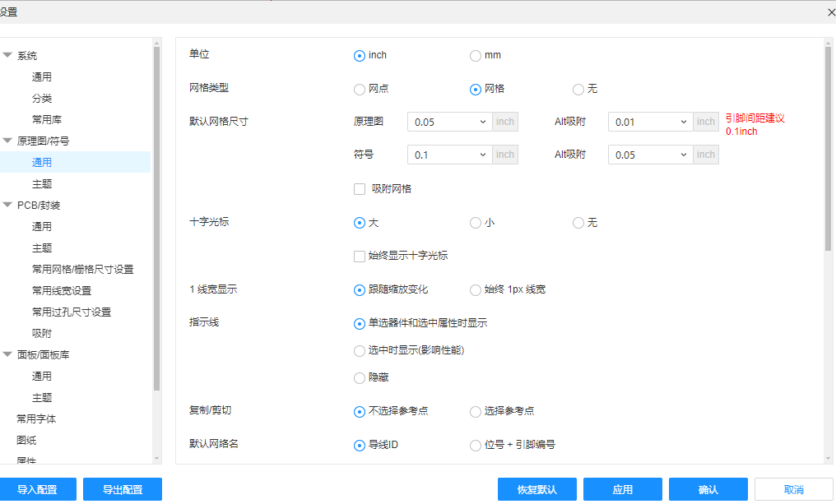Open the 原理图 grid size dropdown
Screen dimensions: 836x504
pyautogui.click(x=450, y=122)
